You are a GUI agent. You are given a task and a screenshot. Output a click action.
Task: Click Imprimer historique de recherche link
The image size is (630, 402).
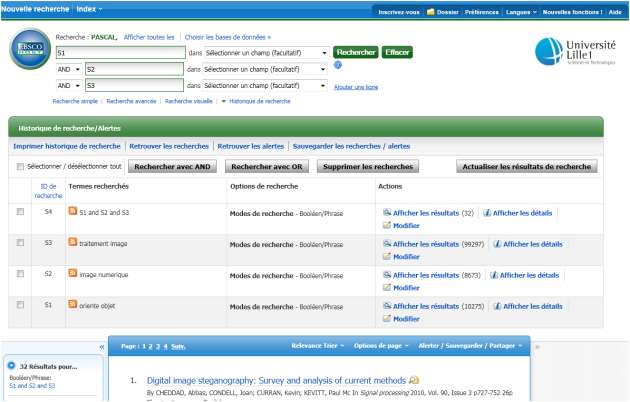[67, 146]
